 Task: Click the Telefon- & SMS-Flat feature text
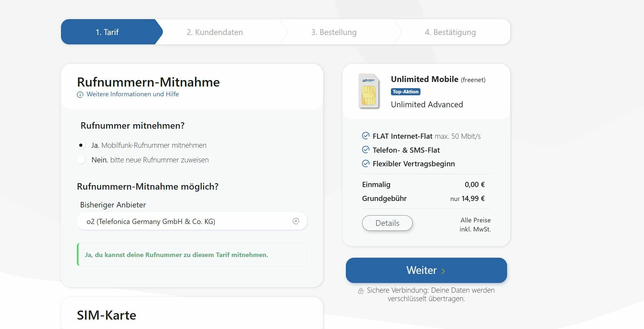tap(406, 150)
